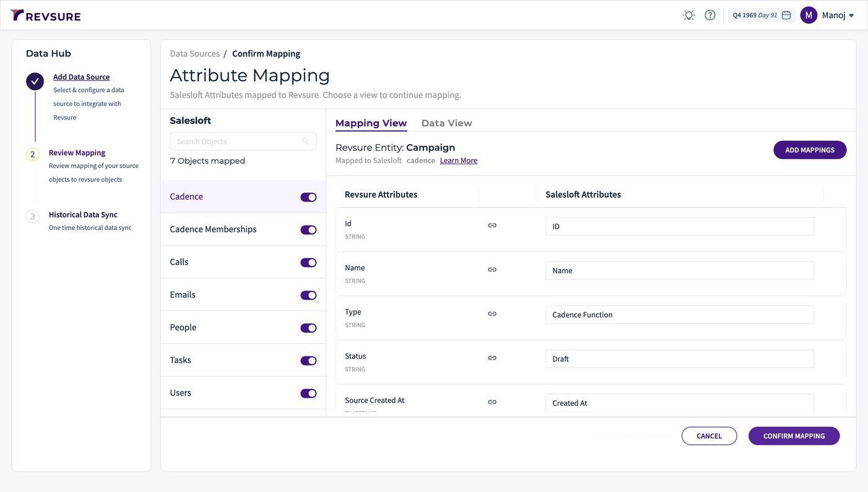The width and height of the screenshot is (868, 492).
Task: Click the CANCEL button
Action: click(x=709, y=436)
